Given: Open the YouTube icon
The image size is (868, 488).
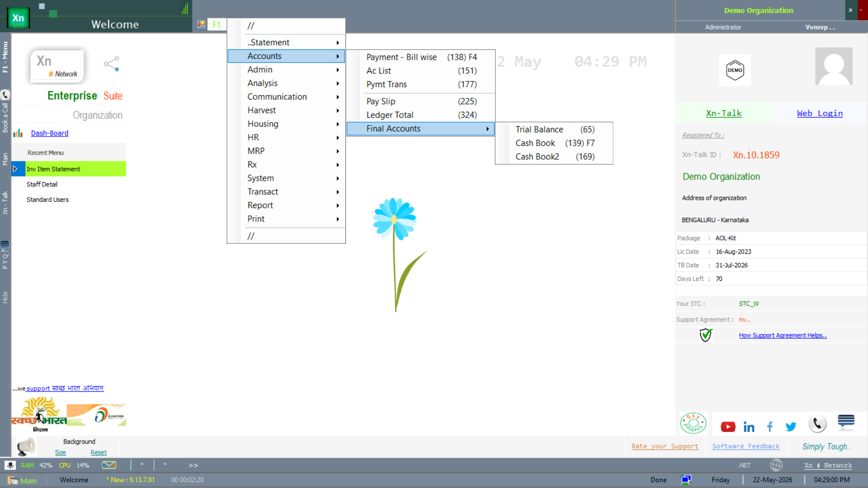Looking at the screenshot, I should click(728, 426).
